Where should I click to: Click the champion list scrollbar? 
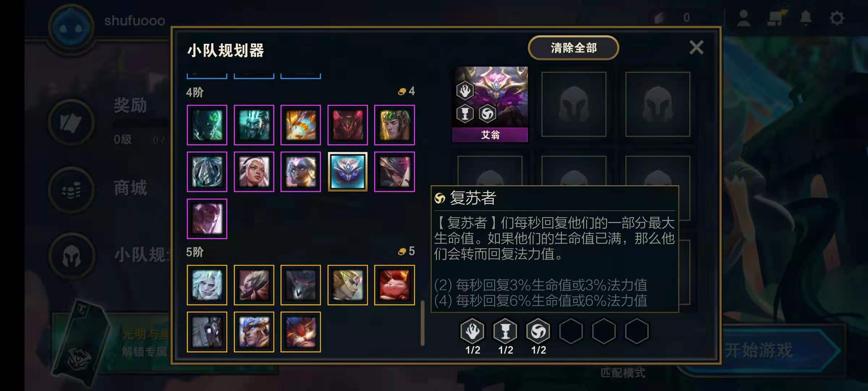point(422,323)
